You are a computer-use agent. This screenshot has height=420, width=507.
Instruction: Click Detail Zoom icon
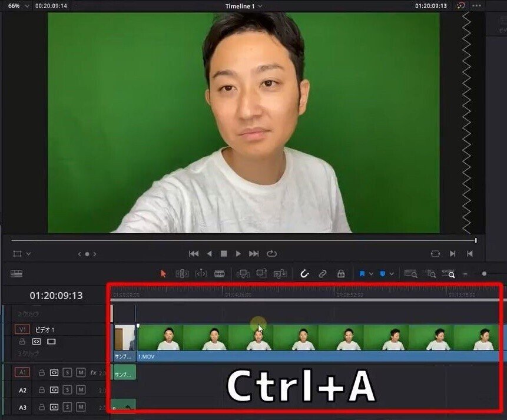pyautogui.click(x=432, y=274)
